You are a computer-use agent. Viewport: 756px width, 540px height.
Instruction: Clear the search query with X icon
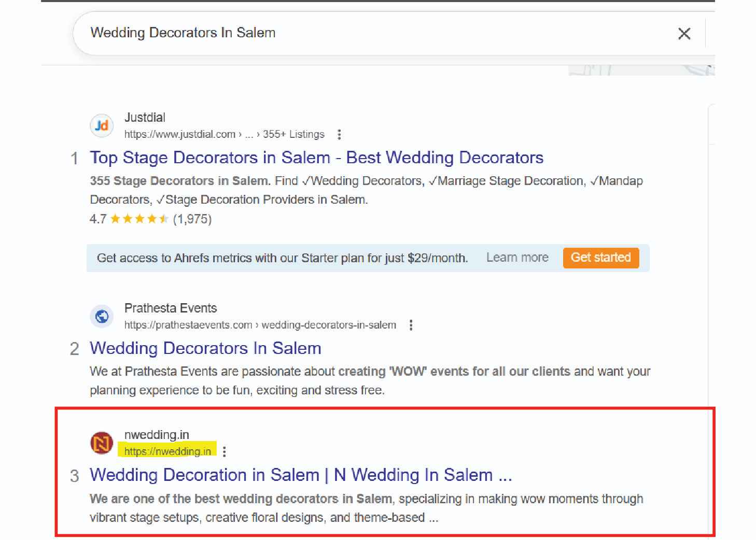pyautogui.click(x=684, y=34)
